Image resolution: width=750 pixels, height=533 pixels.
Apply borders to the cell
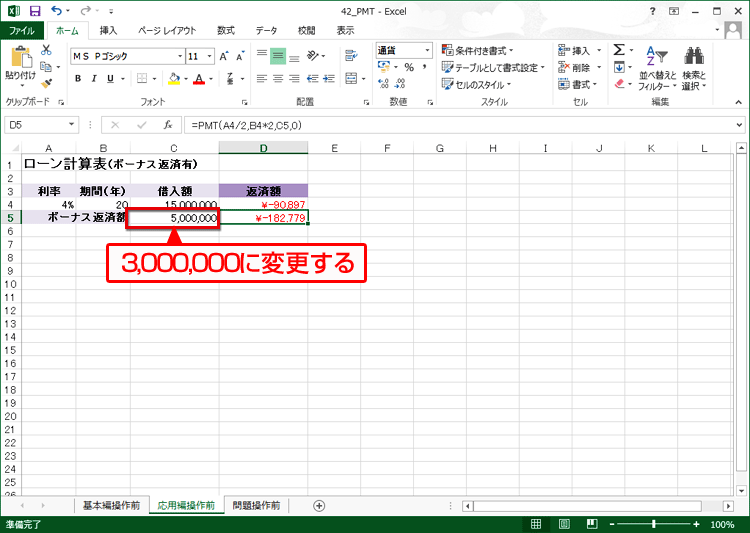142,78
